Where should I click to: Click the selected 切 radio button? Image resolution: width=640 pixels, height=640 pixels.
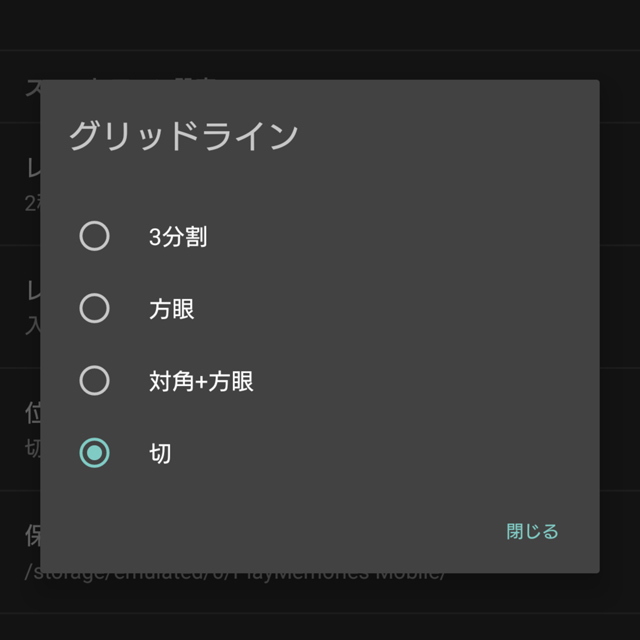click(x=94, y=453)
